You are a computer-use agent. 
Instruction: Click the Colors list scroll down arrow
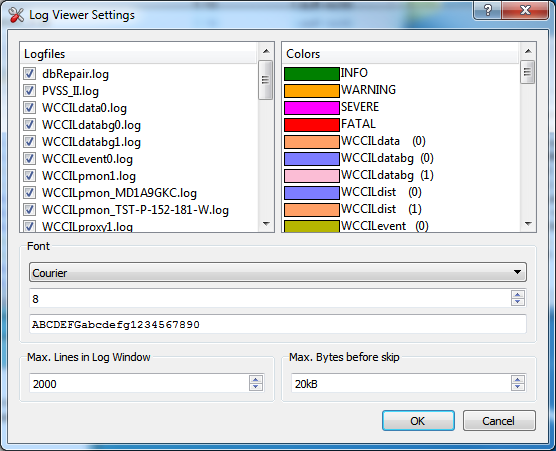tap(528, 224)
